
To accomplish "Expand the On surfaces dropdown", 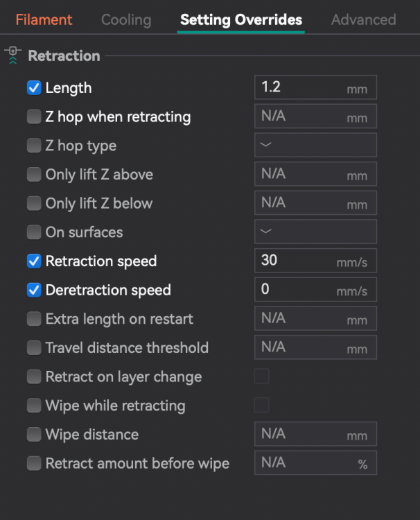I will 315,232.
